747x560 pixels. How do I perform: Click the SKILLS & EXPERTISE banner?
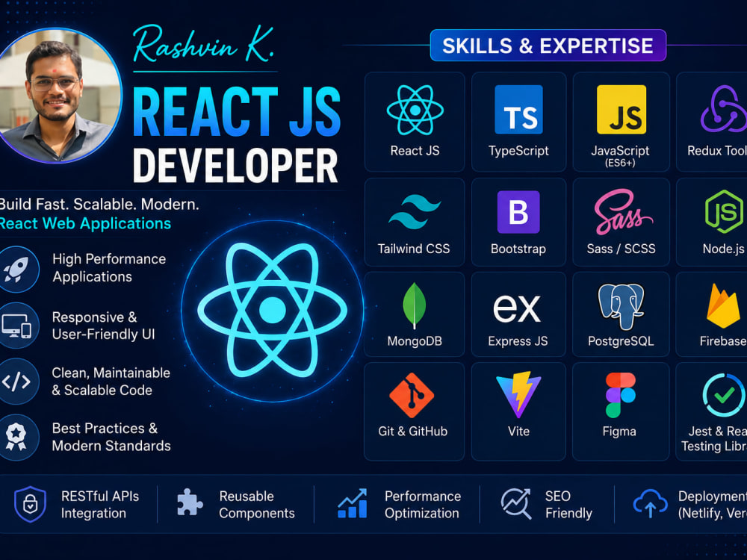click(x=548, y=46)
